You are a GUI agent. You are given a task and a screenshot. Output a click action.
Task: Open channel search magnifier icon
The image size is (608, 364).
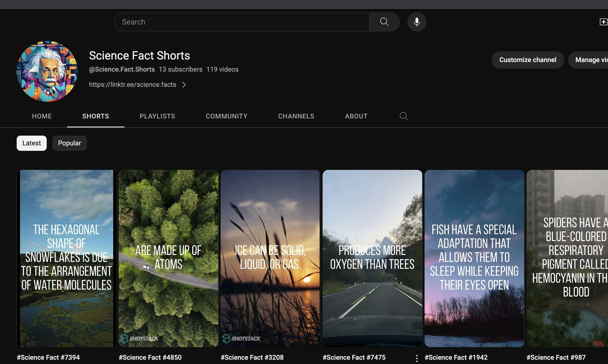click(x=403, y=116)
